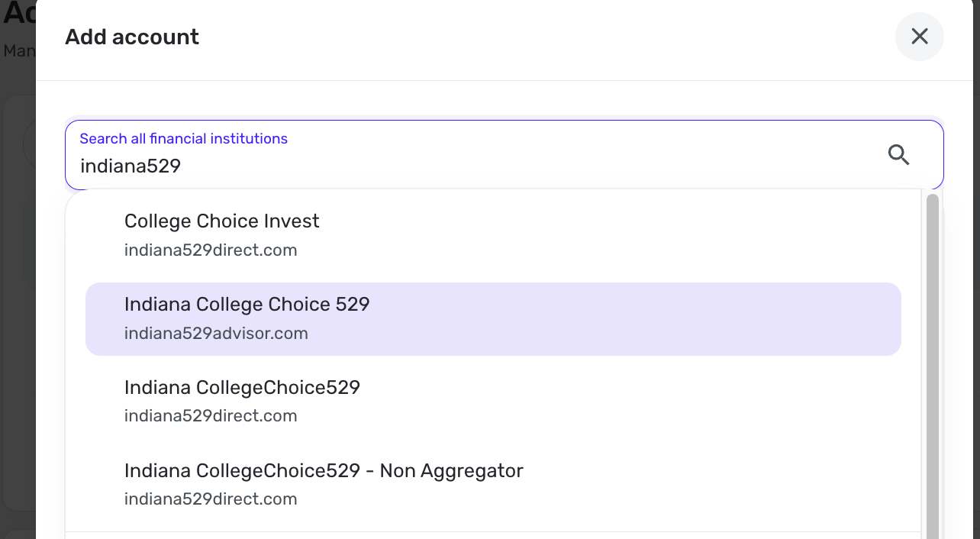Select College Choice Invest result
Screen dimensions: 980x539
[x=493, y=235]
